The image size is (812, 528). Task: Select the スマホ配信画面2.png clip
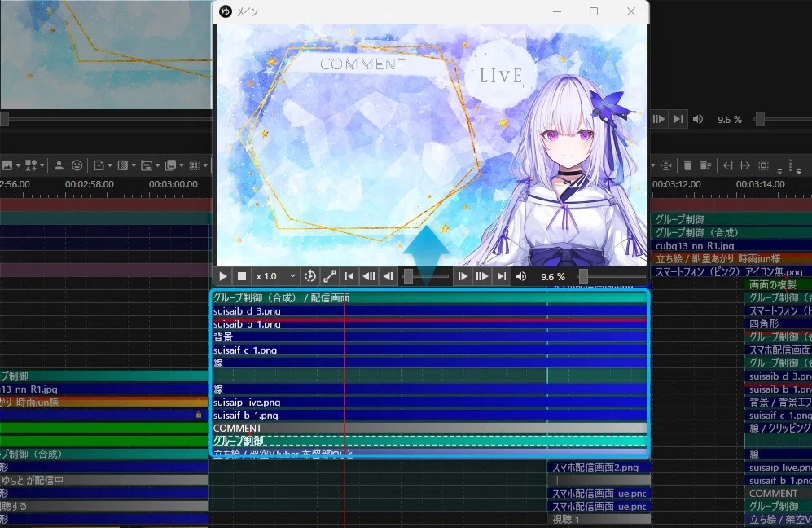[x=599, y=467]
